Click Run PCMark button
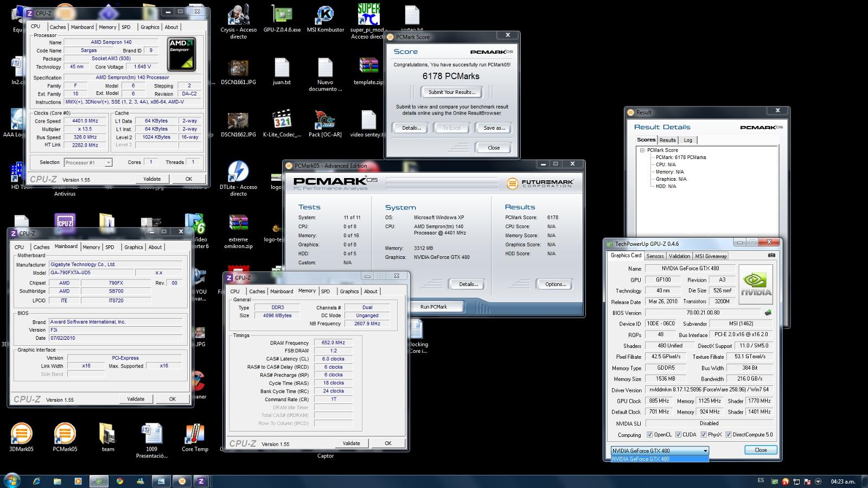868x488 pixels. pos(434,307)
